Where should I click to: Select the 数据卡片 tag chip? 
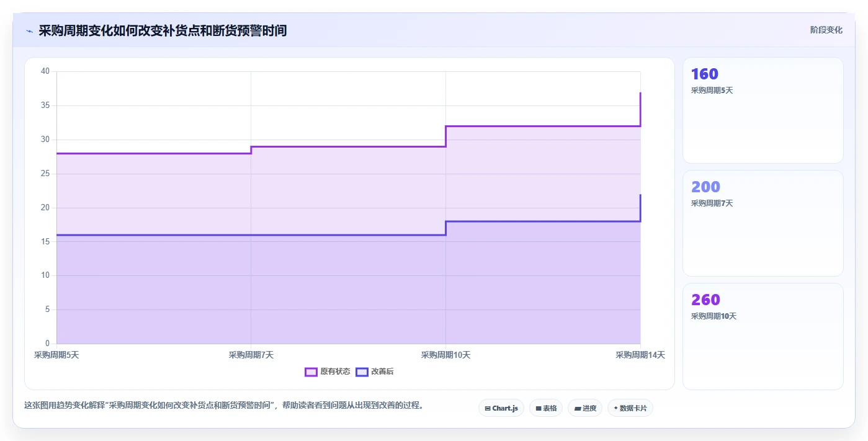(x=630, y=408)
